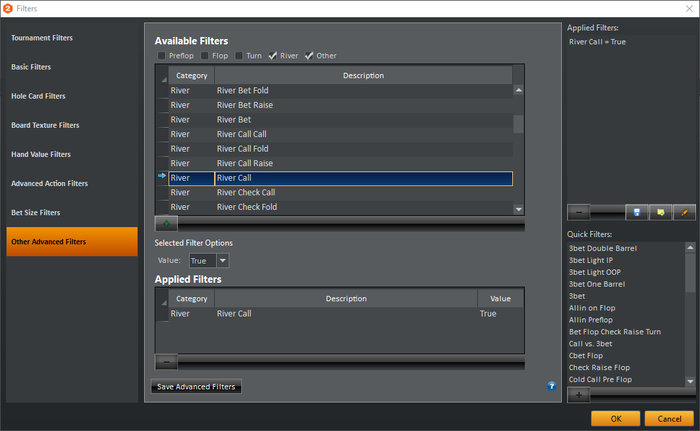Click Quick Filters scroll up arrow
Image resolution: width=700 pixels, height=431 pixels.
tap(690, 247)
